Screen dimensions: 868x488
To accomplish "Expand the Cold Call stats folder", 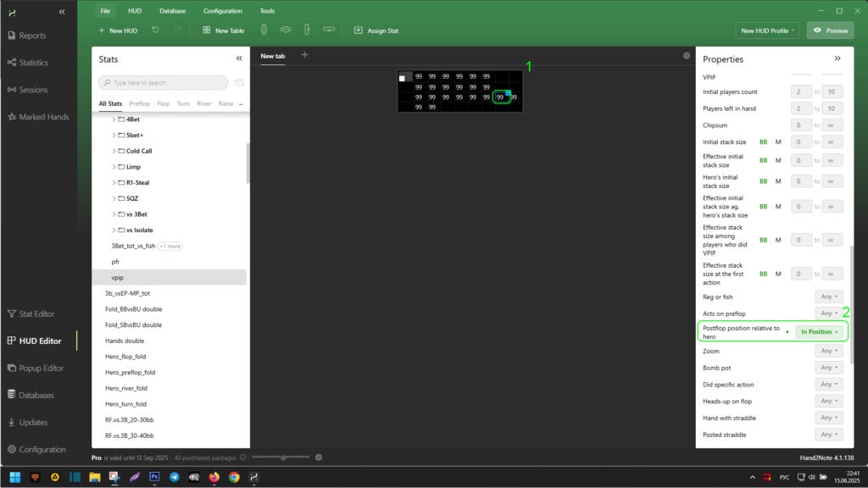I will (x=114, y=151).
